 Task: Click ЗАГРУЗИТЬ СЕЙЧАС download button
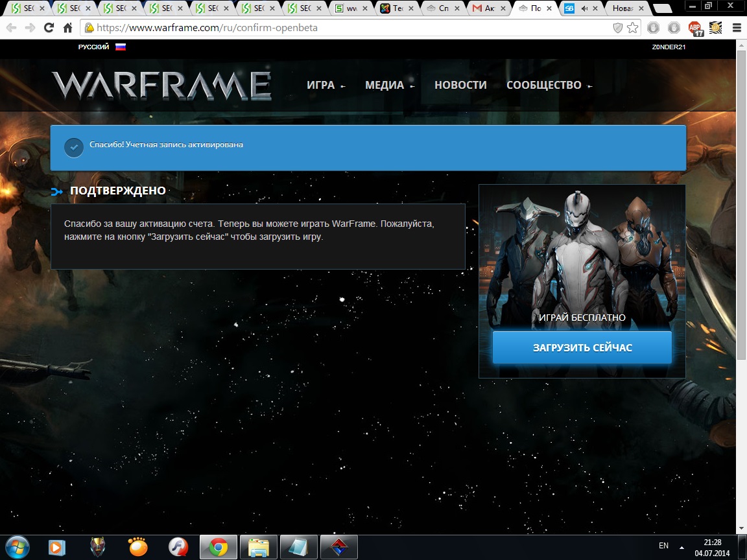pyautogui.click(x=582, y=347)
